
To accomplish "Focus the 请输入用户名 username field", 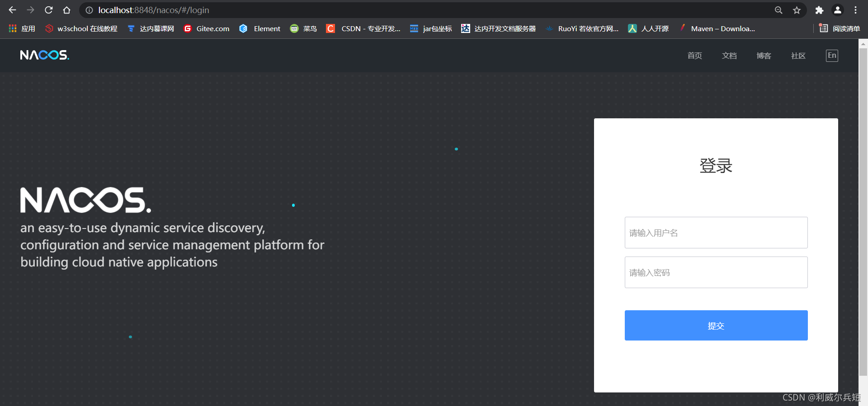I will (716, 233).
